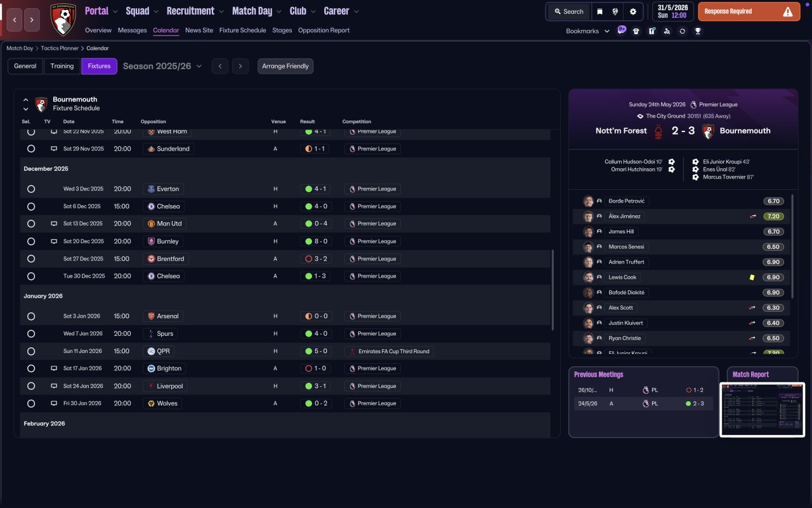Click the player ratings list scrollbar
Viewport: 812px width, 508px height.
tap(793, 246)
